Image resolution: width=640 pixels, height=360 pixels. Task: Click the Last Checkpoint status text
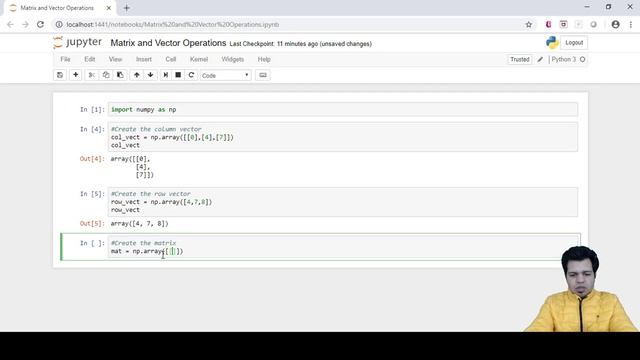(x=300, y=44)
